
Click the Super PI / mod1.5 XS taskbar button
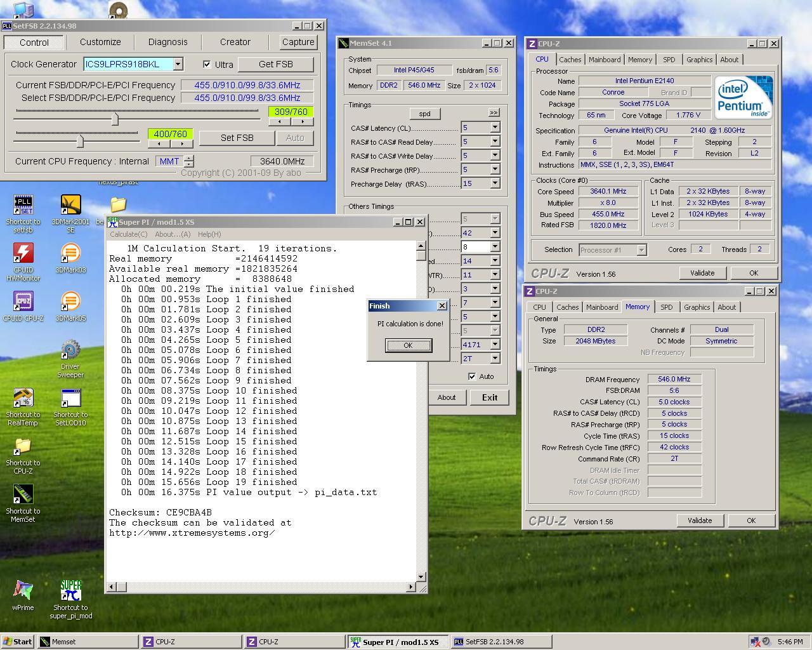click(398, 642)
